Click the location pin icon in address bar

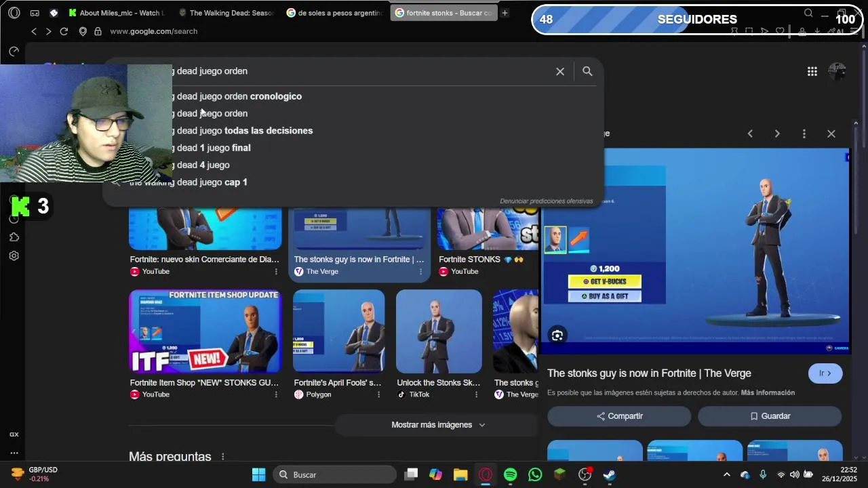pyautogui.click(x=83, y=31)
